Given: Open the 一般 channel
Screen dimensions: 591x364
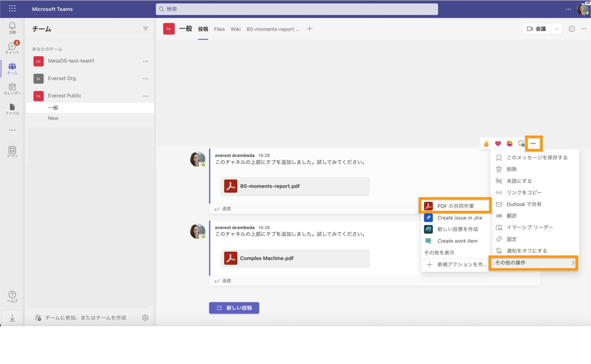Looking at the screenshot, I should tap(90, 108).
